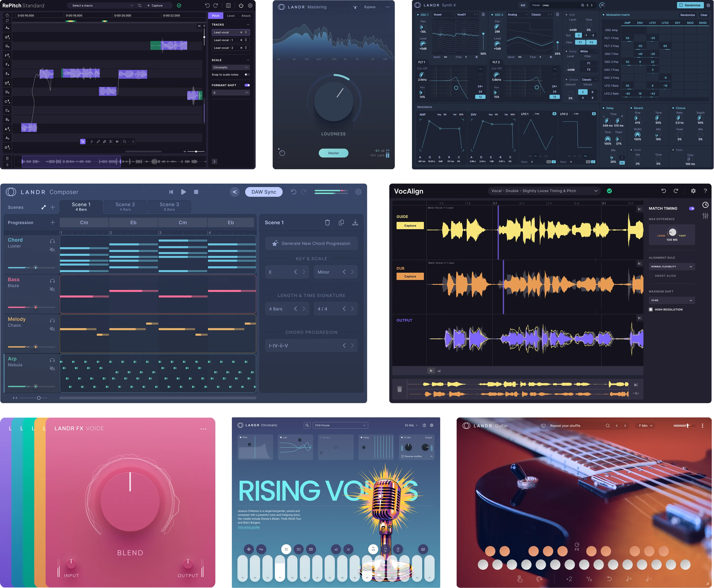This screenshot has width=714, height=588.
Task: Solo the Chord track using headphones icon
Action: [x=52, y=241]
